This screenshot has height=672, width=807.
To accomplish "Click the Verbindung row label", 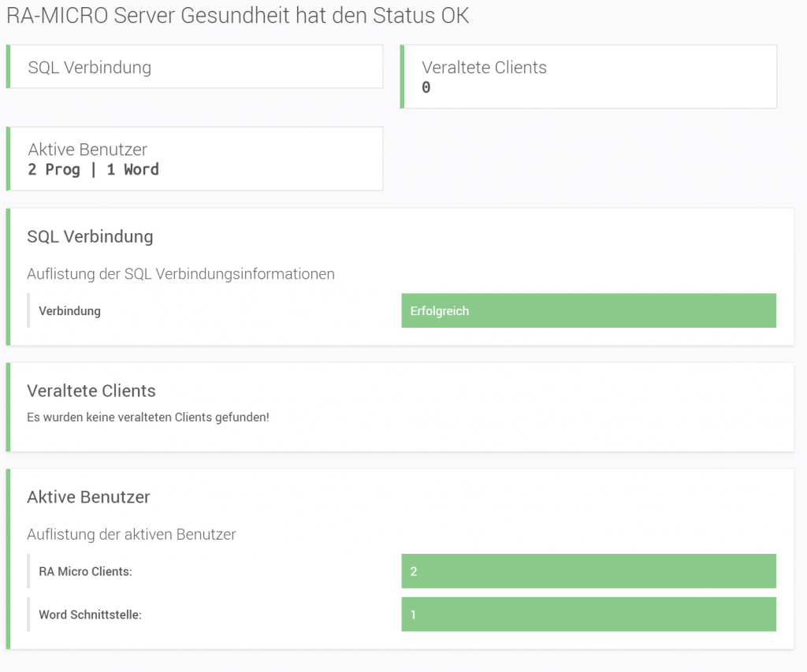I will pos(69,311).
